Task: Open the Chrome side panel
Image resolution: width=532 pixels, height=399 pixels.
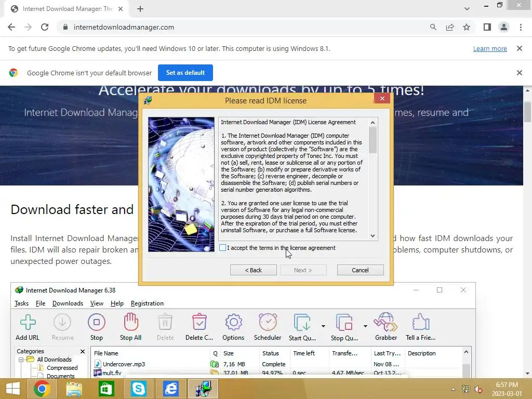Action: tap(487, 27)
